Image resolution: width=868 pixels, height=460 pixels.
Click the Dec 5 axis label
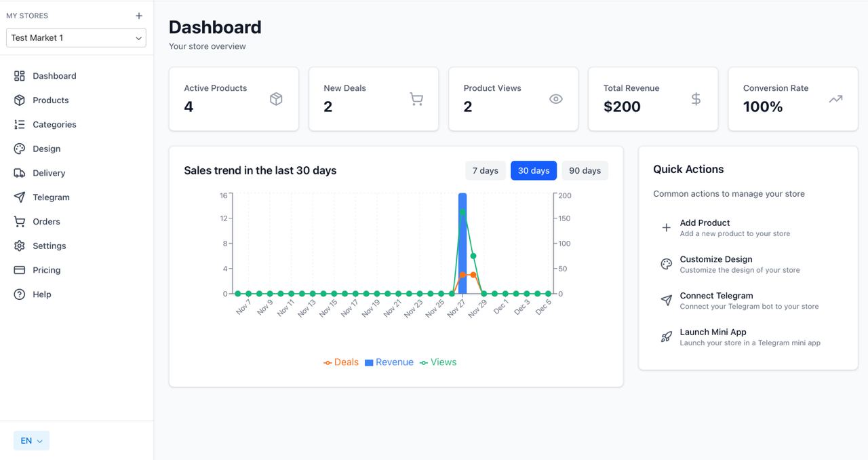(542, 307)
